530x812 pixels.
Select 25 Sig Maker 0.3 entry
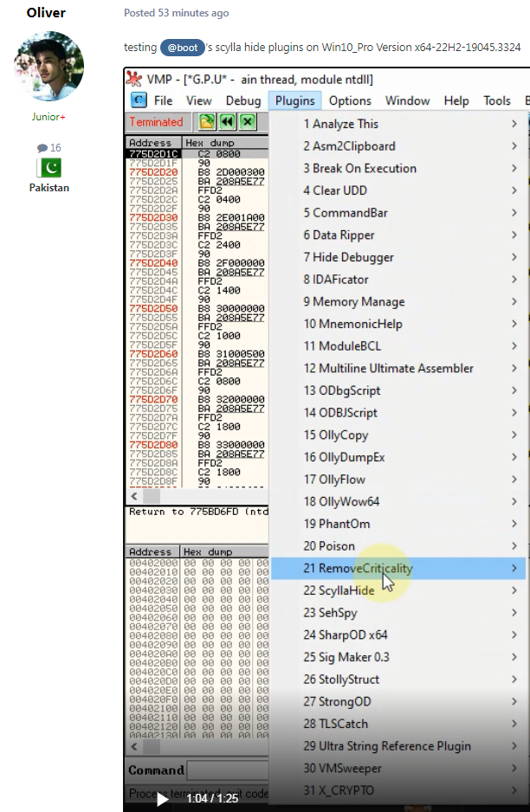pyautogui.click(x=398, y=658)
